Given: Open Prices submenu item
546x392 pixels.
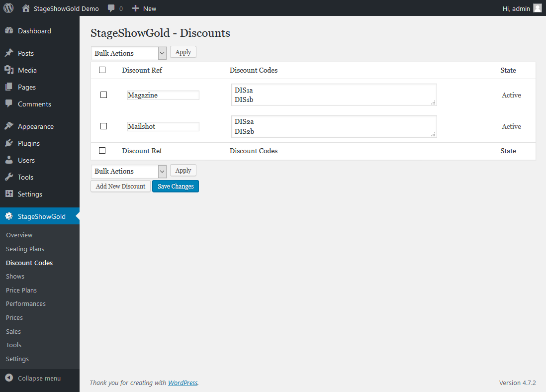Looking at the screenshot, I should click(x=14, y=318).
